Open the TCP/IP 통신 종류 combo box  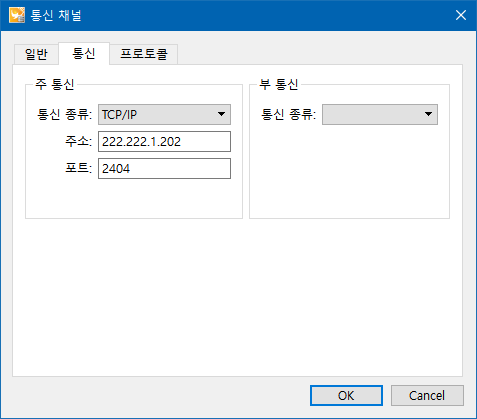(x=164, y=114)
